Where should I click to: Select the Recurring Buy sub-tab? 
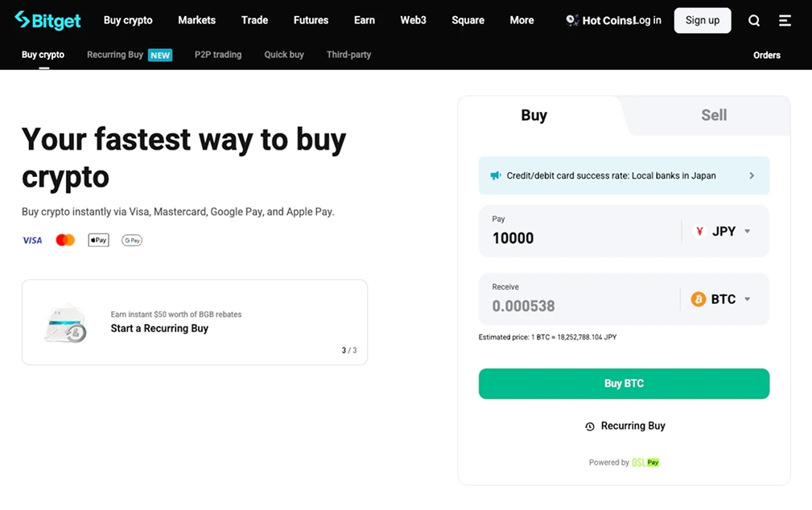click(115, 55)
